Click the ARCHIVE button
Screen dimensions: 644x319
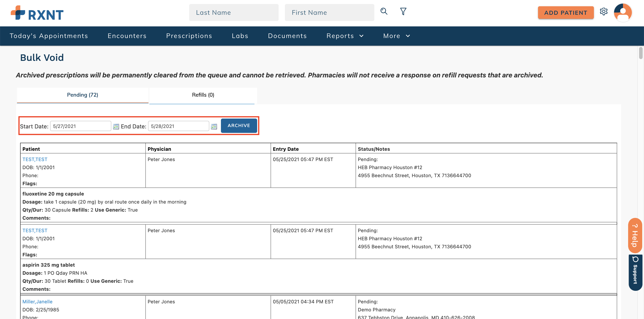[239, 125]
